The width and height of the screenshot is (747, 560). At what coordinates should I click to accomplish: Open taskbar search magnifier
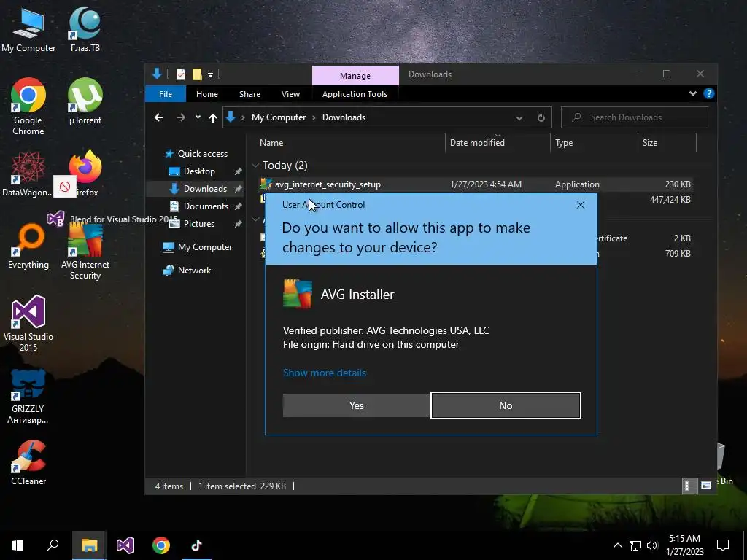[x=53, y=545]
